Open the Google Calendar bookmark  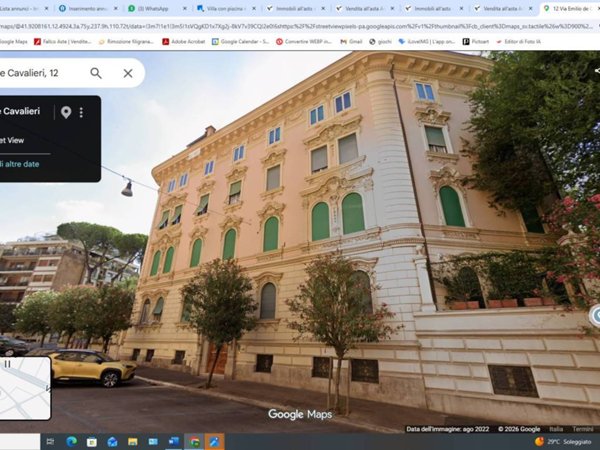(240, 42)
